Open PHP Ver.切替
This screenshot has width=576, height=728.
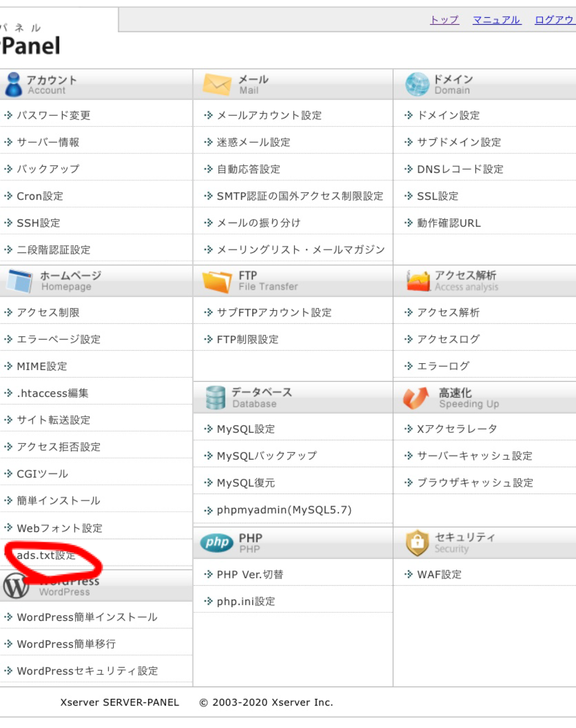[250, 574]
